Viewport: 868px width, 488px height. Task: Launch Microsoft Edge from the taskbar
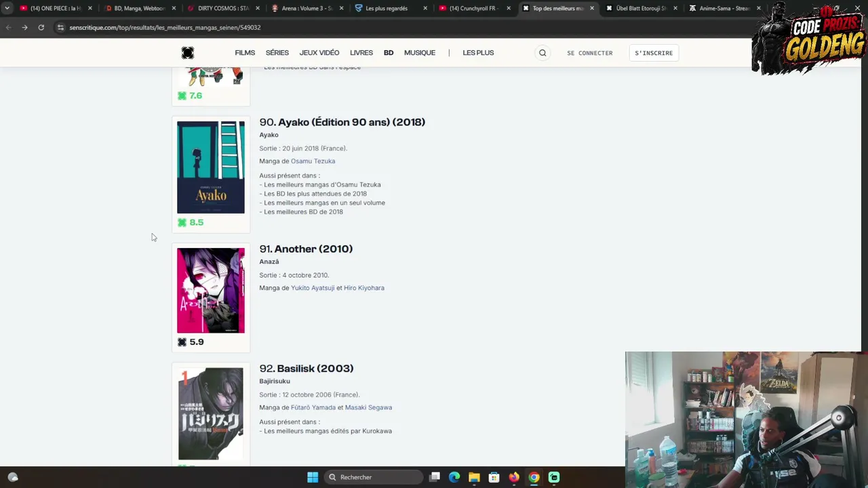coord(454,477)
